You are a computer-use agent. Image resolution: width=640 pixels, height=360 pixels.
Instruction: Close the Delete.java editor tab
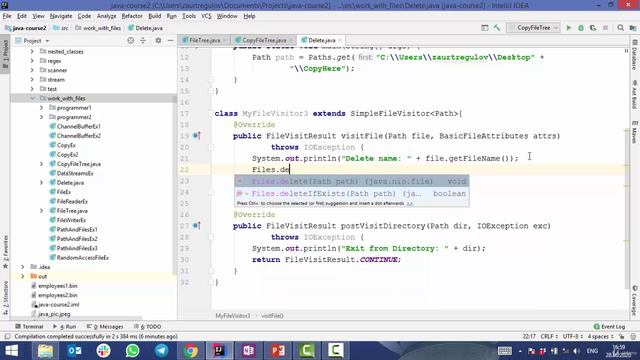pyautogui.click(x=340, y=40)
